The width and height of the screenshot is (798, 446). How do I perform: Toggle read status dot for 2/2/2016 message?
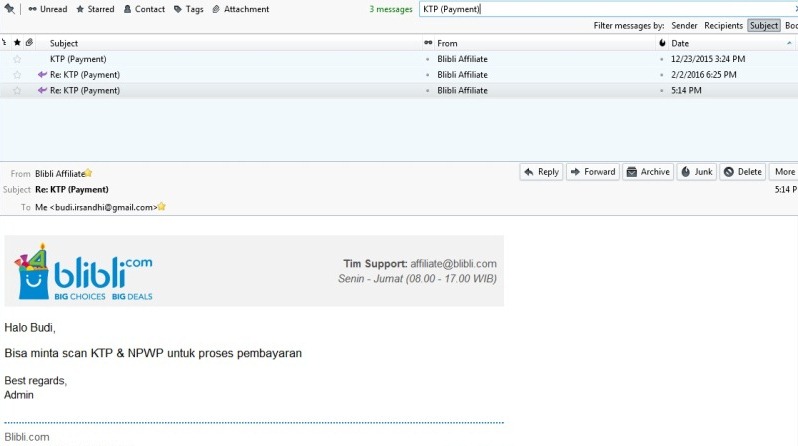[x=428, y=75]
